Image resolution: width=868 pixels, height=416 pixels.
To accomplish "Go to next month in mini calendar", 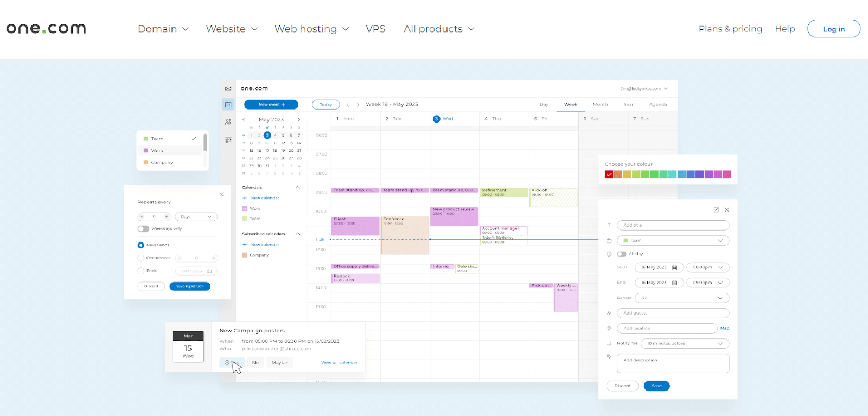I will click(298, 119).
